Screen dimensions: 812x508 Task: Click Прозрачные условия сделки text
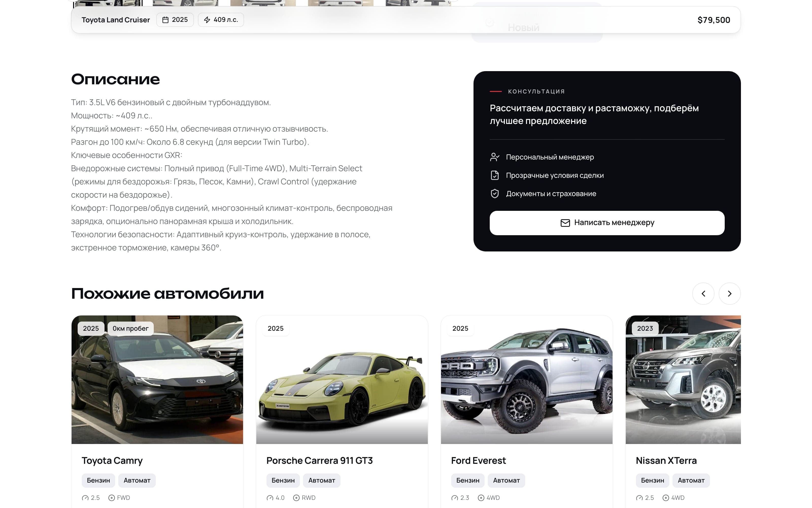pos(555,175)
